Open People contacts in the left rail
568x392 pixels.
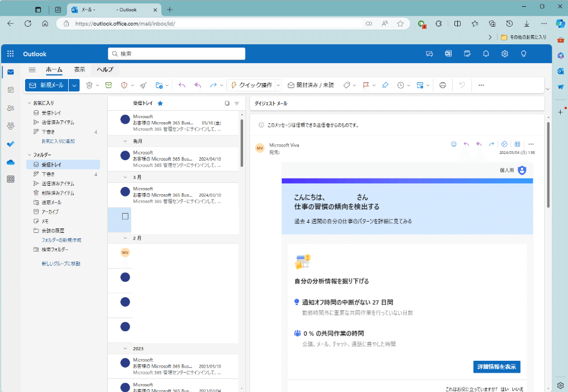tap(10, 108)
